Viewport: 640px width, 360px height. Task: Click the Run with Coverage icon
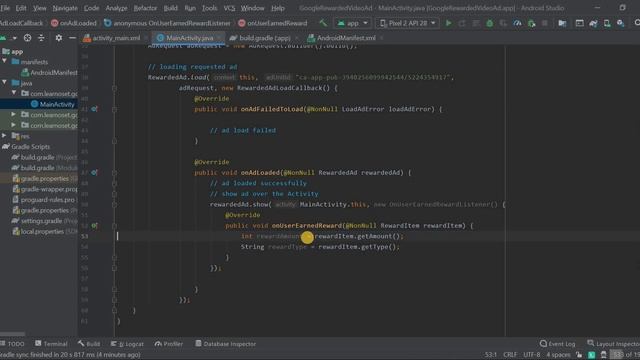pyautogui.click(x=503, y=23)
